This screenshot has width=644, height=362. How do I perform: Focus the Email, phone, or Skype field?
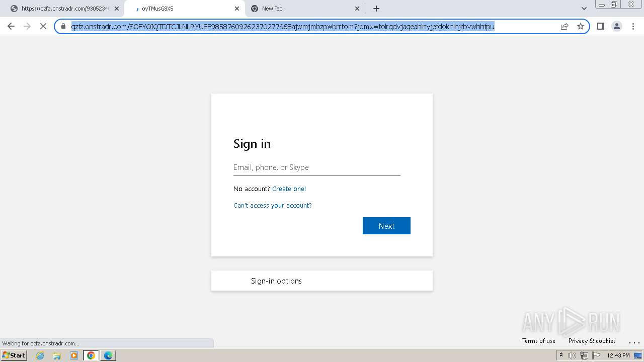pyautogui.click(x=317, y=167)
